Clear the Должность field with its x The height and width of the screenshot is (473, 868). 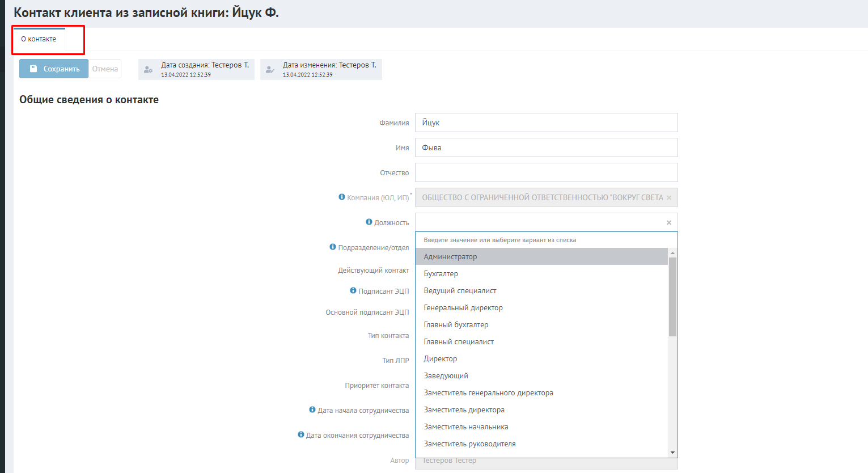click(669, 222)
